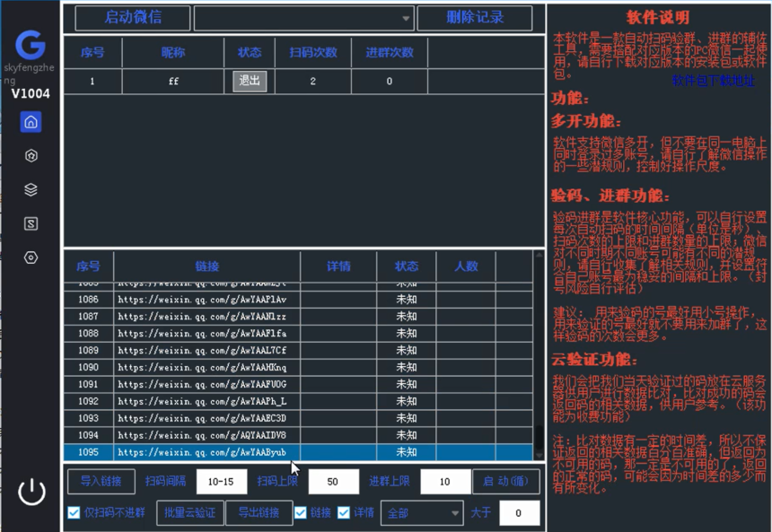The width and height of the screenshot is (772, 532).
Task: Click 未知 status in row 1088
Action: (x=407, y=333)
